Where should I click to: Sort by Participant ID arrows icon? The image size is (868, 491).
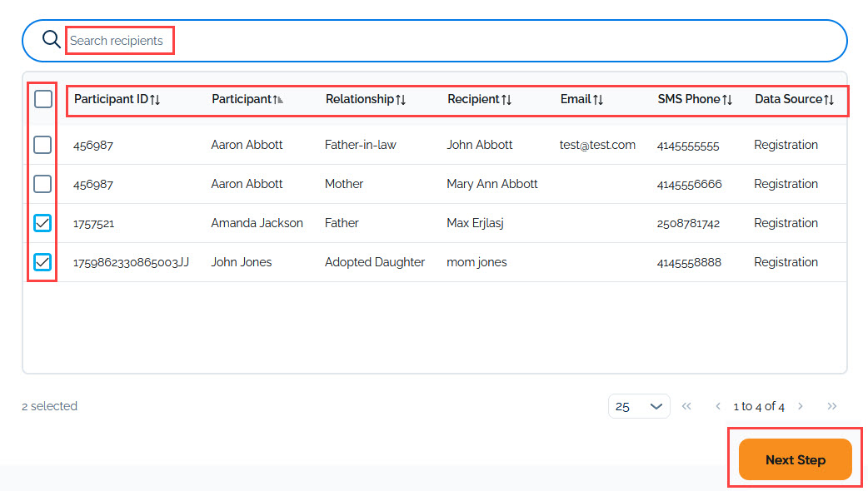point(155,100)
